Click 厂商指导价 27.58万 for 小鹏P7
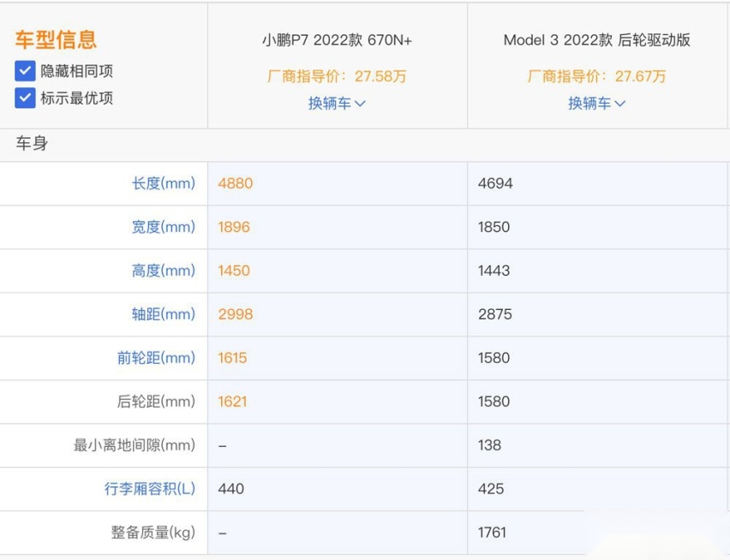Image resolution: width=730 pixels, height=560 pixels. 337,76
